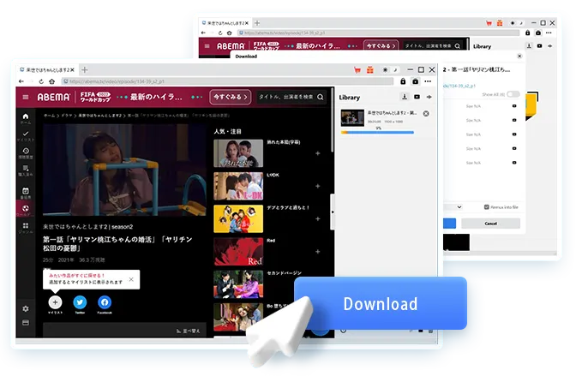Click the blue confirm button in Download dialog
Image resolution: width=588 pixels, height=376 pixels.
tap(450, 224)
